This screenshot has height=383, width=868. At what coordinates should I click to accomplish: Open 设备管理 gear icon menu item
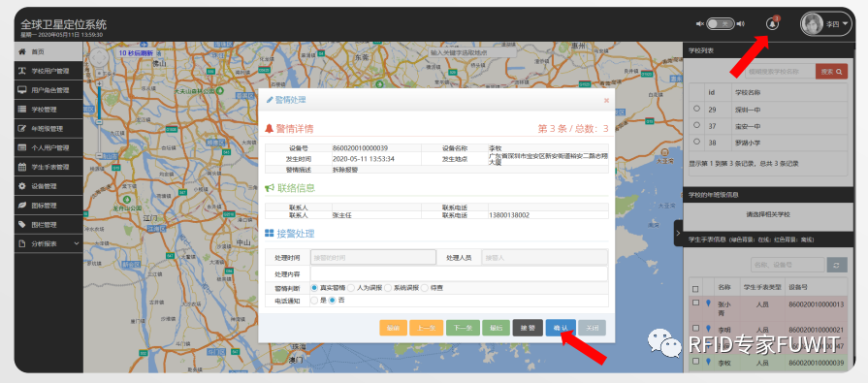coord(22,186)
